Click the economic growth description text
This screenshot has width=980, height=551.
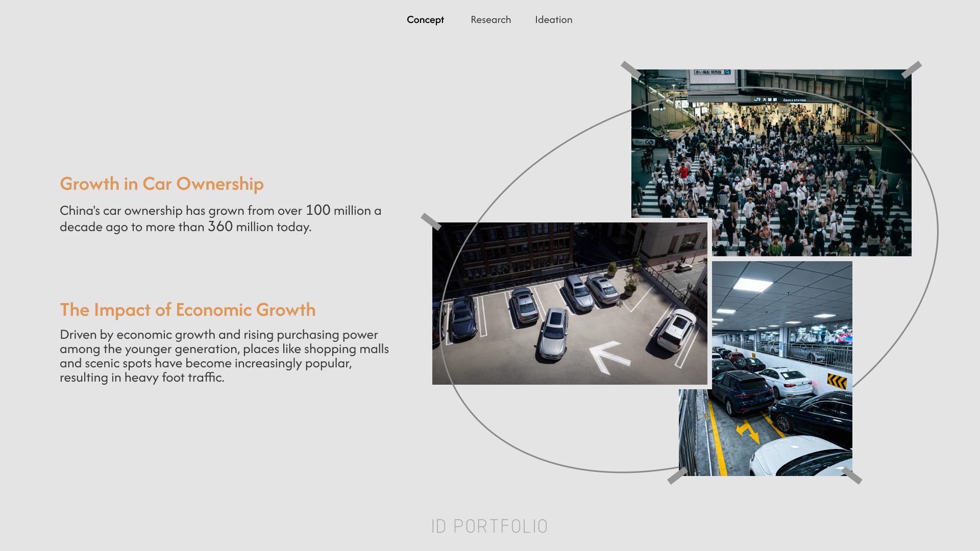pyautogui.click(x=225, y=356)
